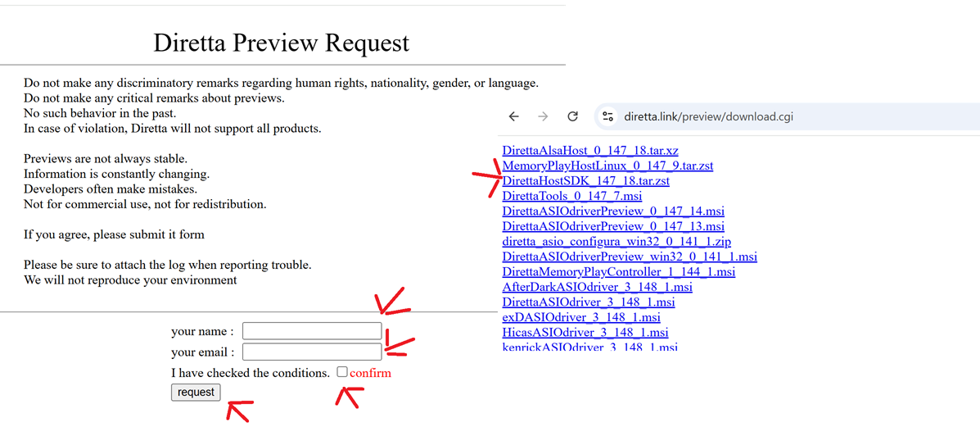Download AfterDarkASIOdriver_3_148_1.msi
Screen dimensions: 980x436
point(597,287)
